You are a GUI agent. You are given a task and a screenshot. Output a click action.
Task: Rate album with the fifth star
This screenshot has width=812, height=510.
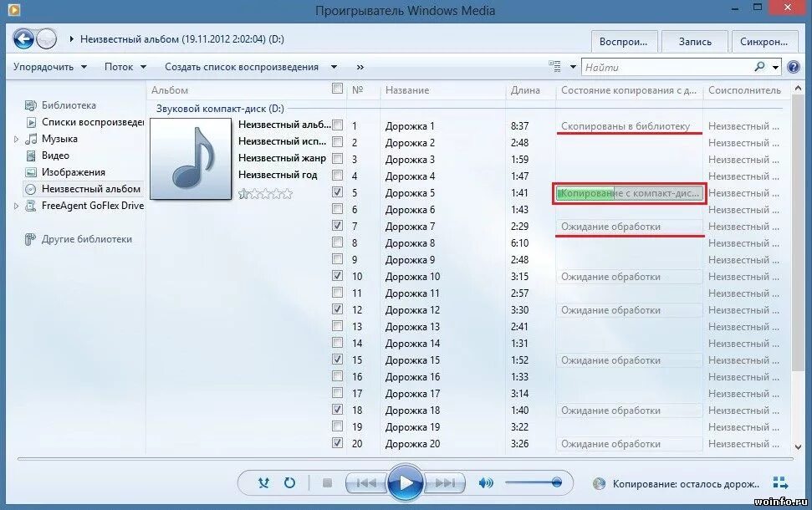click(x=288, y=194)
